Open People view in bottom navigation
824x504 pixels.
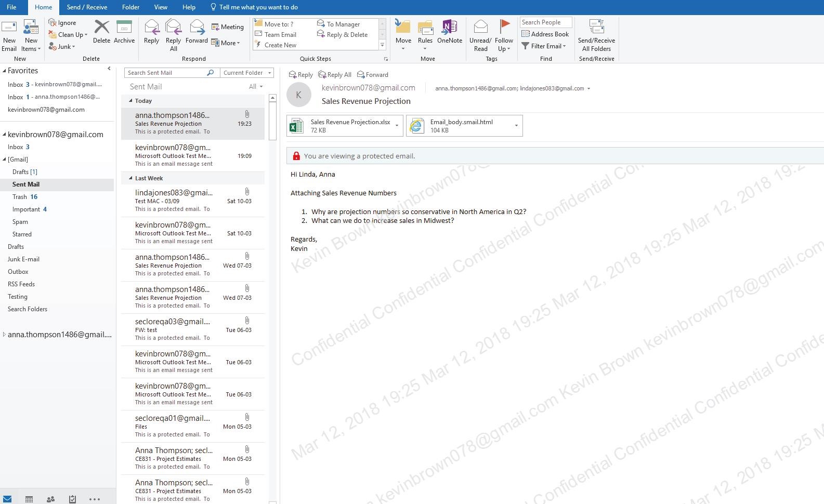tap(50, 499)
